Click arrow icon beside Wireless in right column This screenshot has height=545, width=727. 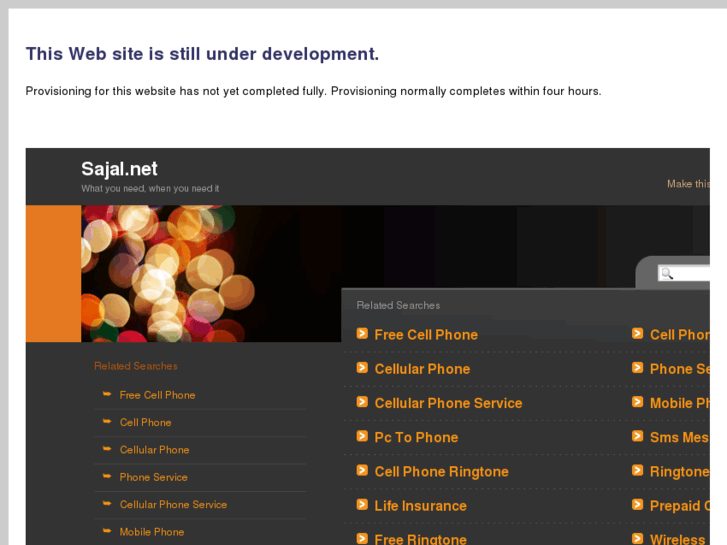point(638,539)
